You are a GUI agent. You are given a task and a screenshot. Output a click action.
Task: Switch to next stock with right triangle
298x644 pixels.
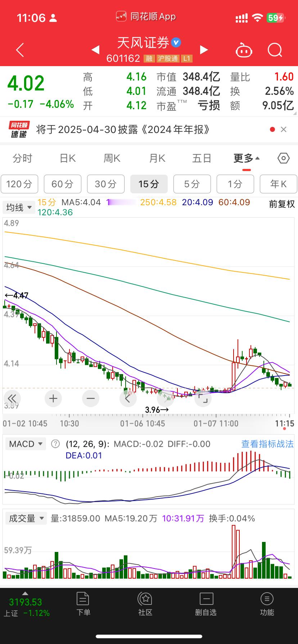point(204,50)
